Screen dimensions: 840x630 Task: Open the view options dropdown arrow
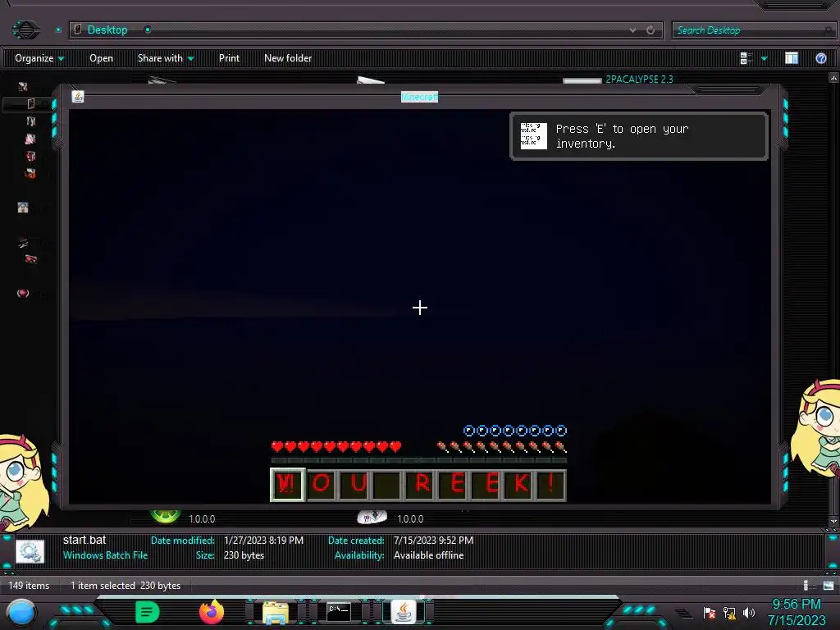tap(765, 58)
